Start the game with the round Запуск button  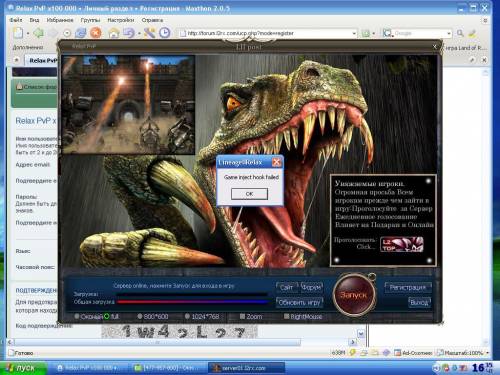354,295
